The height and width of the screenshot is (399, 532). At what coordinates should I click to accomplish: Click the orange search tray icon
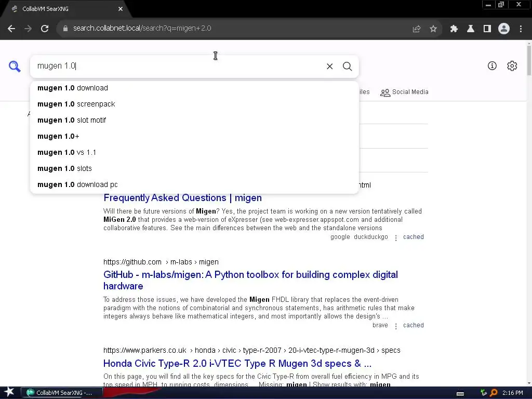[494, 393]
